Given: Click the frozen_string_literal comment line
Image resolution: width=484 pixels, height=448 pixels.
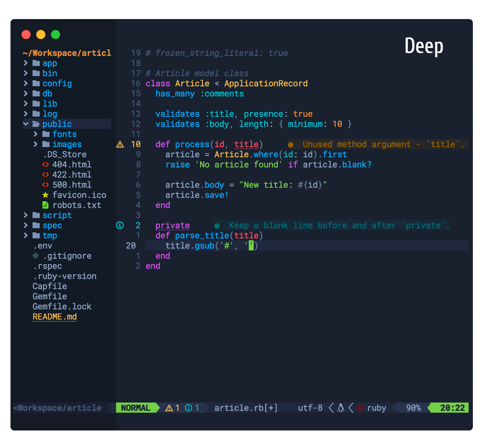Looking at the screenshot, I should click(x=217, y=53).
